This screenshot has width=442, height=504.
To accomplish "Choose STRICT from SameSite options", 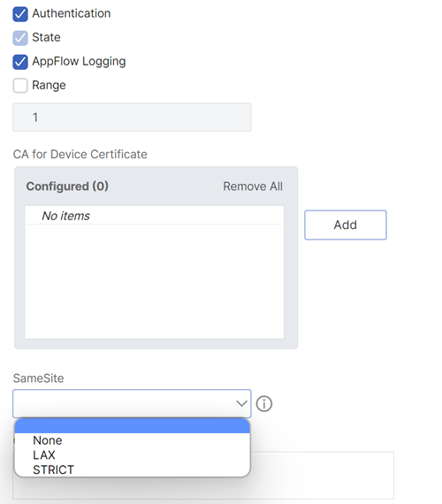I will (132, 470).
